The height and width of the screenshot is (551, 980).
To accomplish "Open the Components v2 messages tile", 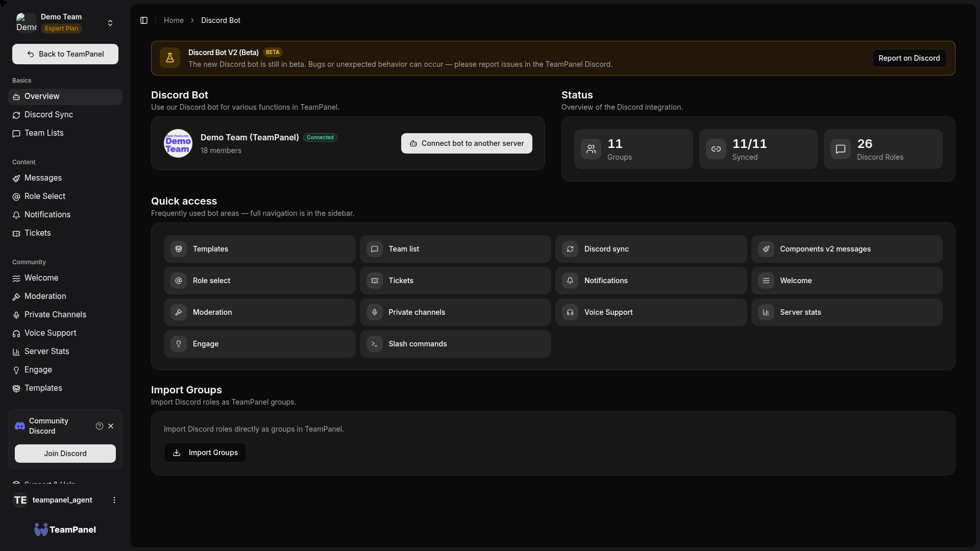I will pyautogui.click(x=847, y=249).
